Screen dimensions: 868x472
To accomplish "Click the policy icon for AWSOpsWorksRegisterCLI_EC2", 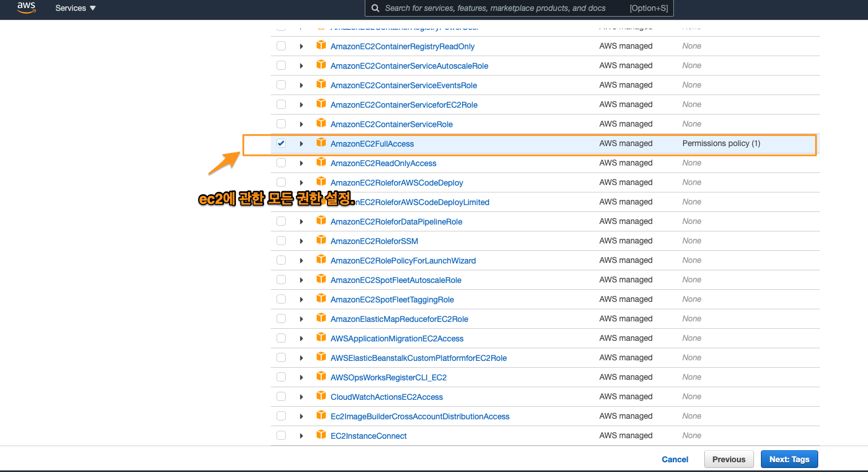I will (x=321, y=376).
